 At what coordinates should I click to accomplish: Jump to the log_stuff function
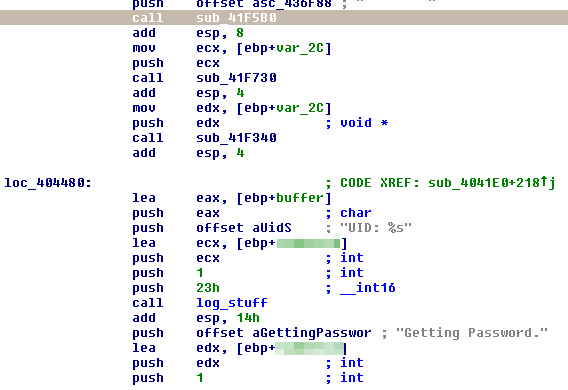pos(232,303)
